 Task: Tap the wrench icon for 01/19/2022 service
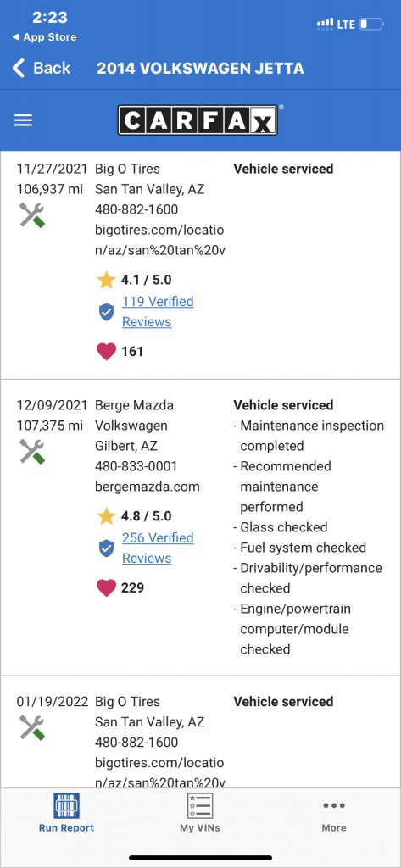(32, 726)
